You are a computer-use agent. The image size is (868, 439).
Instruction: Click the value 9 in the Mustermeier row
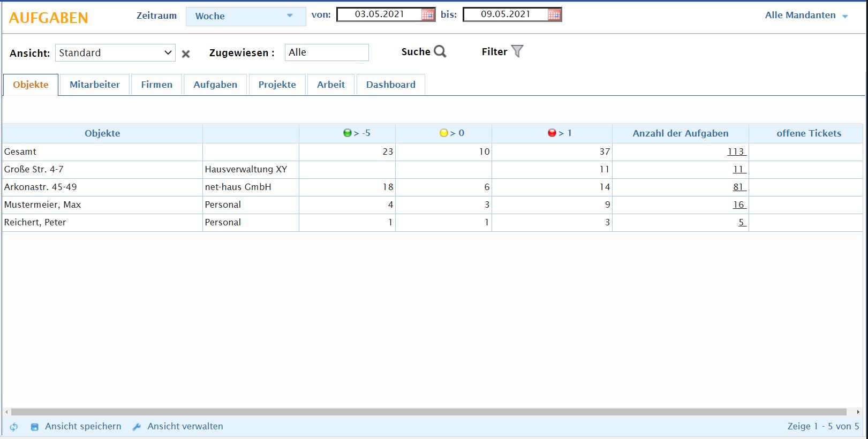pos(607,205)
